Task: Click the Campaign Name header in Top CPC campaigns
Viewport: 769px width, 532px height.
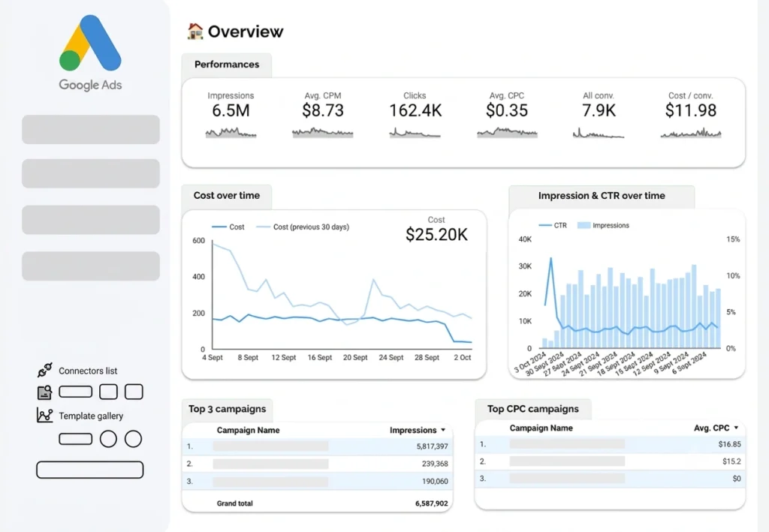Action: pyautogui.click(x=541, y=428)
